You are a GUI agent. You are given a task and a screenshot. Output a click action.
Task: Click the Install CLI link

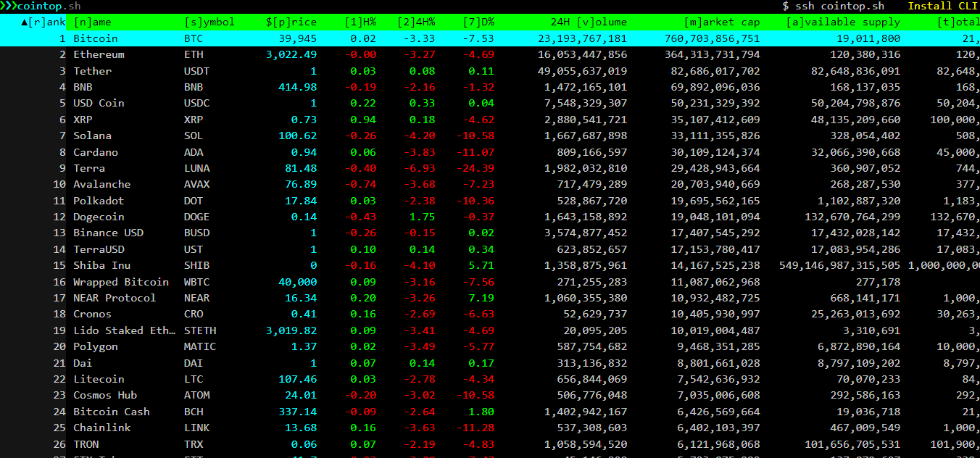click(x=942, y=6)
